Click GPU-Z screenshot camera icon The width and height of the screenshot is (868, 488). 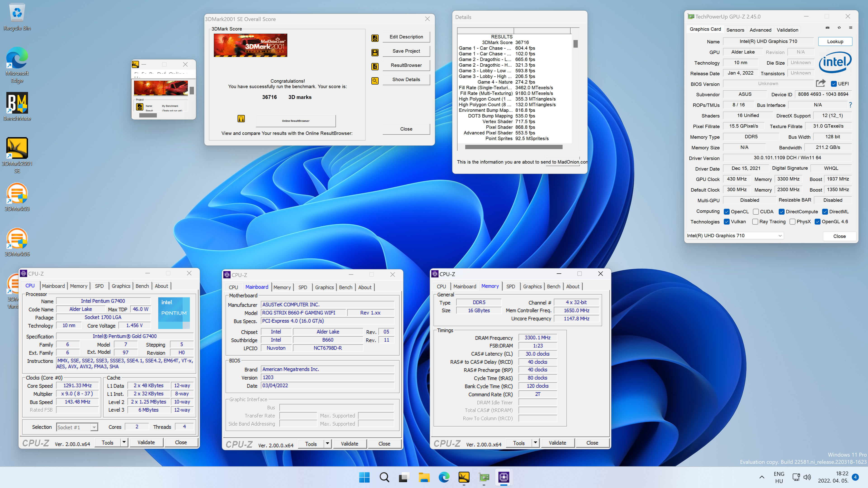point(828,28)
